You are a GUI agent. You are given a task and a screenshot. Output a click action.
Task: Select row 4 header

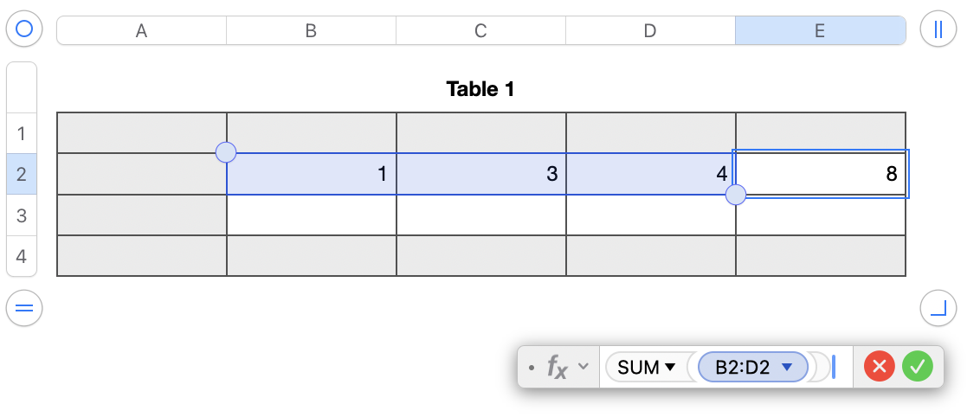pos(22,256)
